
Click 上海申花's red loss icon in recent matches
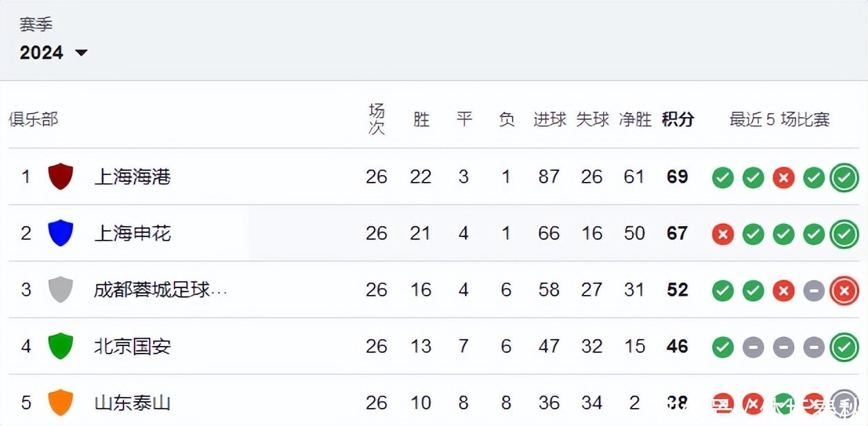point(722,234)
